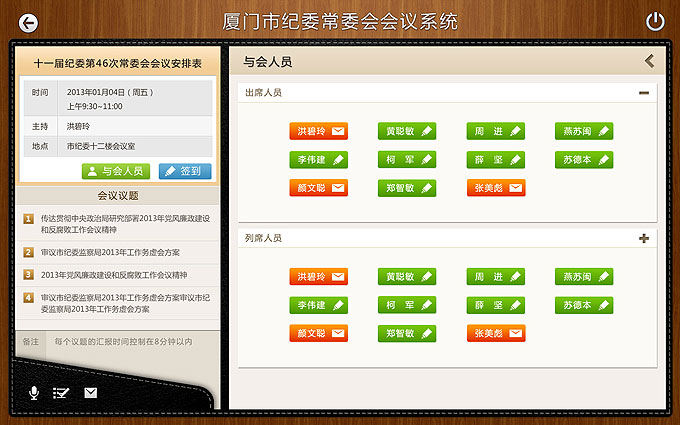Click the microphone icon in bottom pocket

click(x=34, y=393)
